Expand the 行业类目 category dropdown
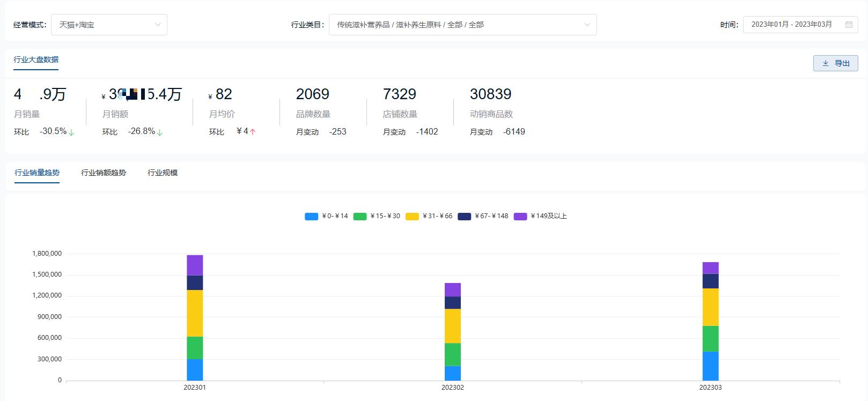This screenshot has height=401, width=868. (462, 25)
